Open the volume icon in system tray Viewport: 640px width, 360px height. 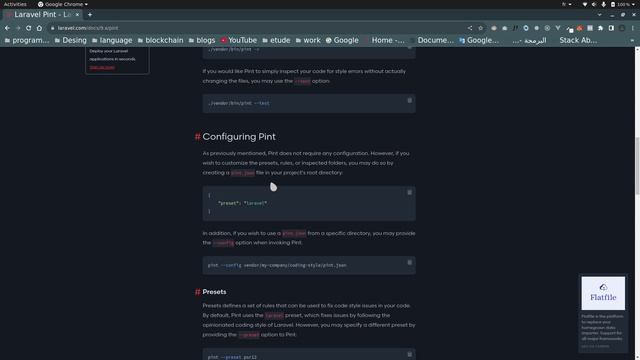click(x=594, y=4)
